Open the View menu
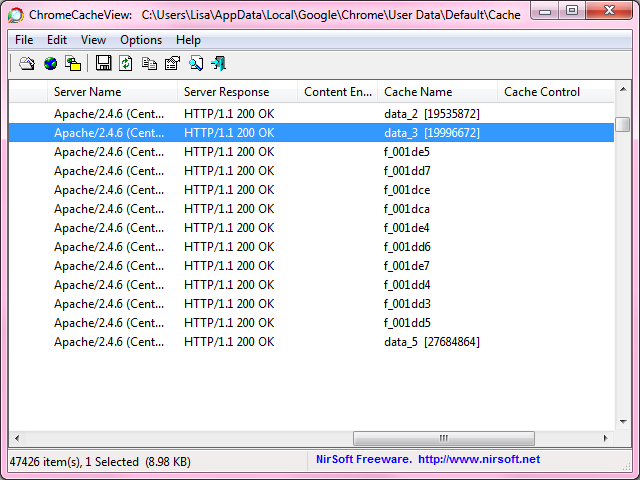This screenshot has height=480, width=640. pos(93,40)
